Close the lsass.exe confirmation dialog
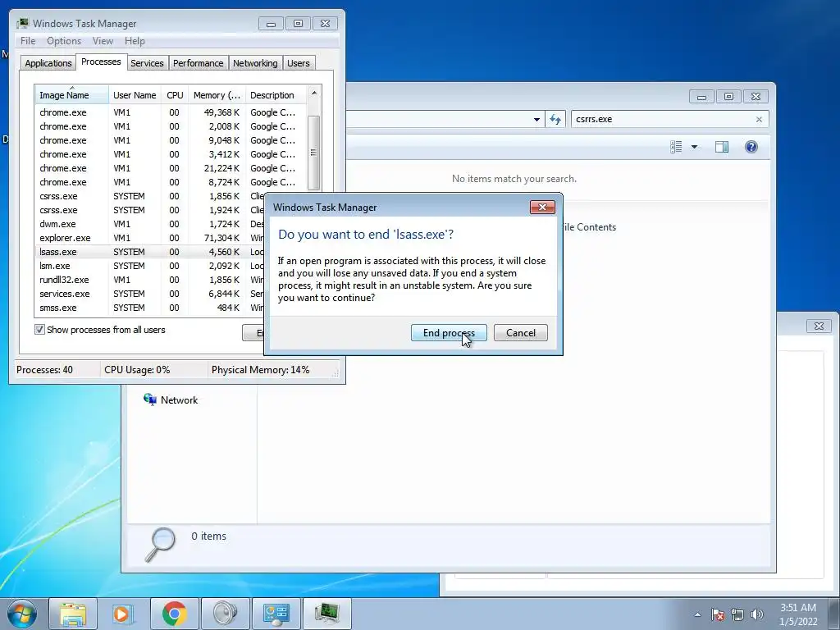This screenshot has height=630, width=840. click(542, 208)
